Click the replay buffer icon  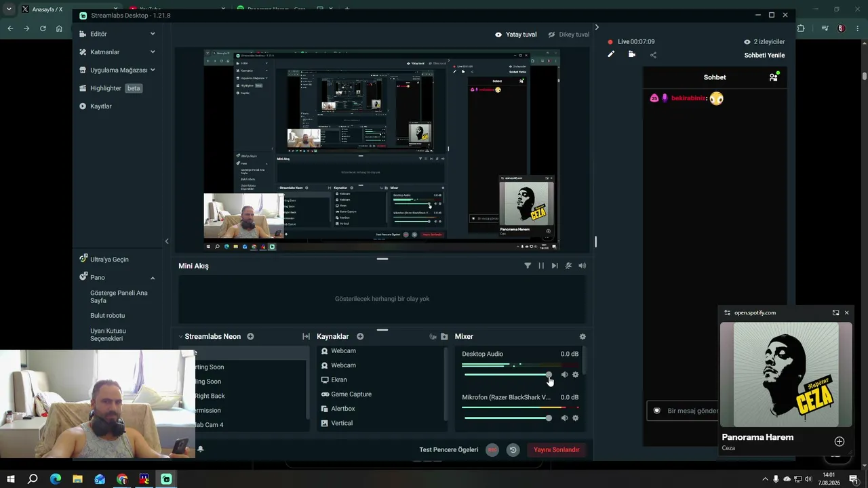pyautogui.click(x=513, y=450)
